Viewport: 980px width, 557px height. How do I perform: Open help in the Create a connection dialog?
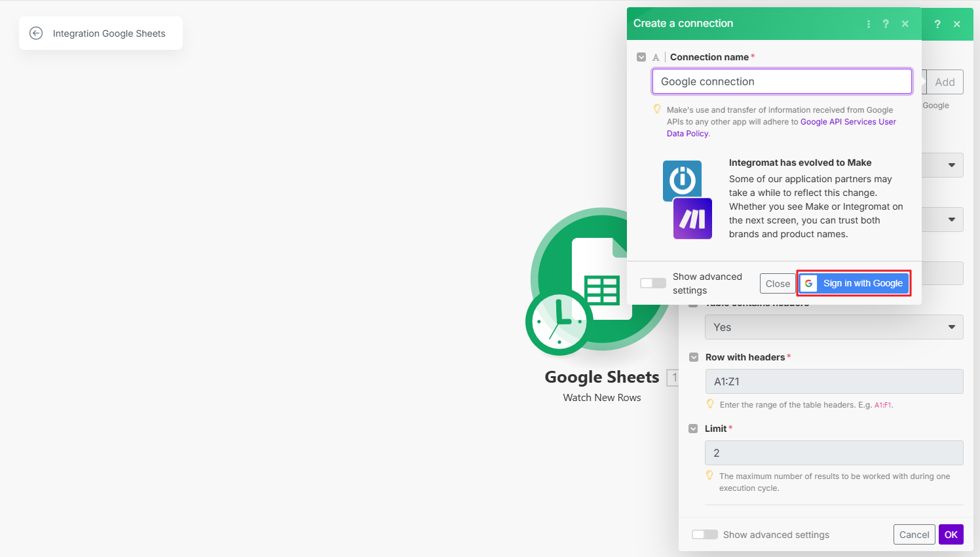click(x=886, y=24)
